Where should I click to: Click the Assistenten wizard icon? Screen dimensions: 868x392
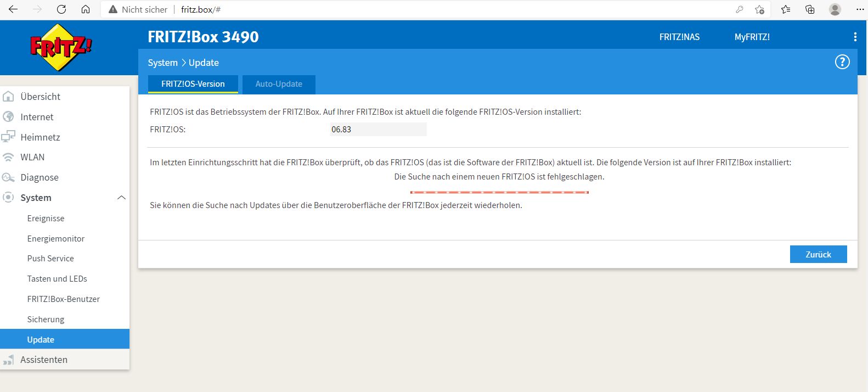click(x=8, y=360)
